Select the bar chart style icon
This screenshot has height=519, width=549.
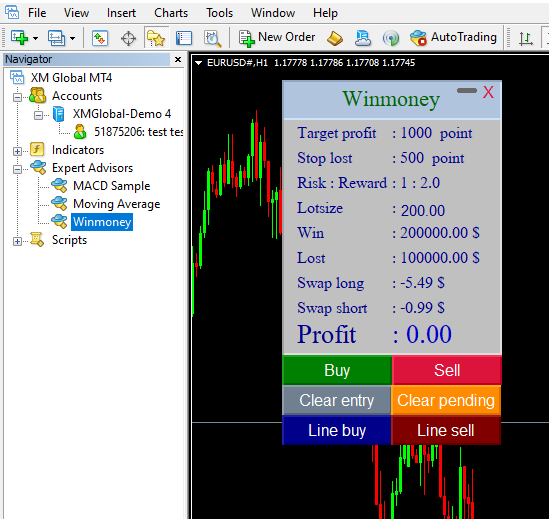click(526, 38)
